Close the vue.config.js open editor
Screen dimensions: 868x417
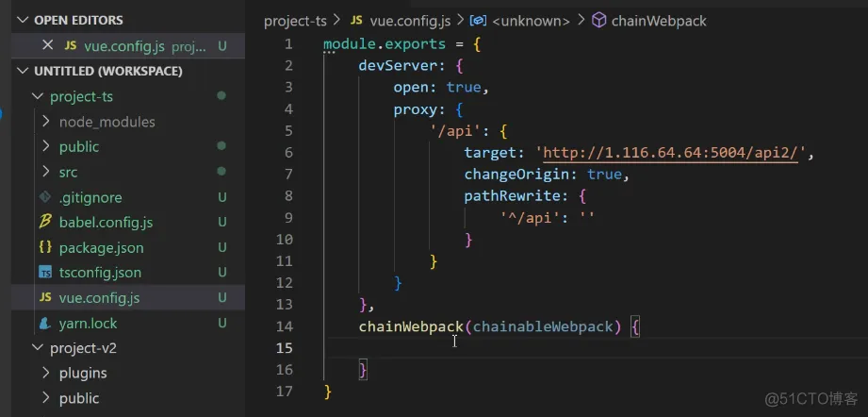pyautogui.click(x=48, y=45)
